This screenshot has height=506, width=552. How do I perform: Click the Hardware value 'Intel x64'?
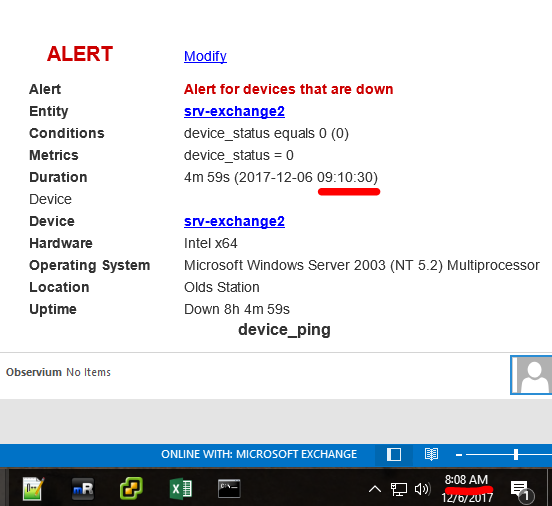pos(211,243)
